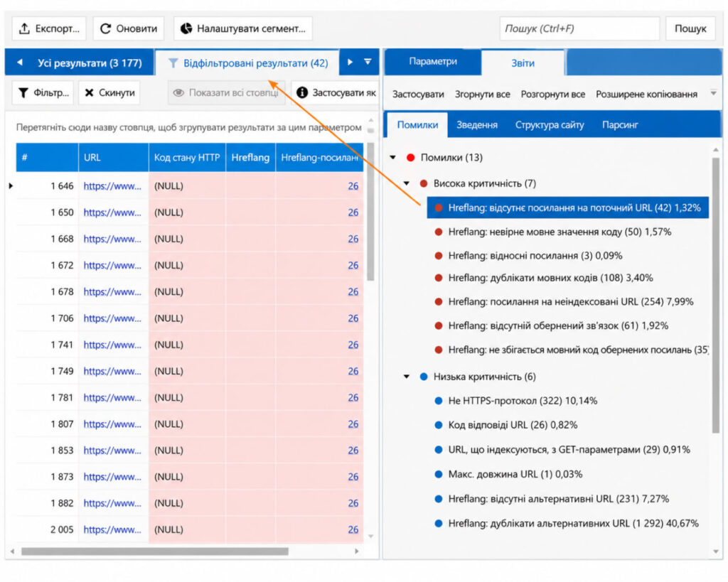Screen dimensions: 728x582
Task: Select the Структура сайту sub-tab
Action: tap(550, 125)
